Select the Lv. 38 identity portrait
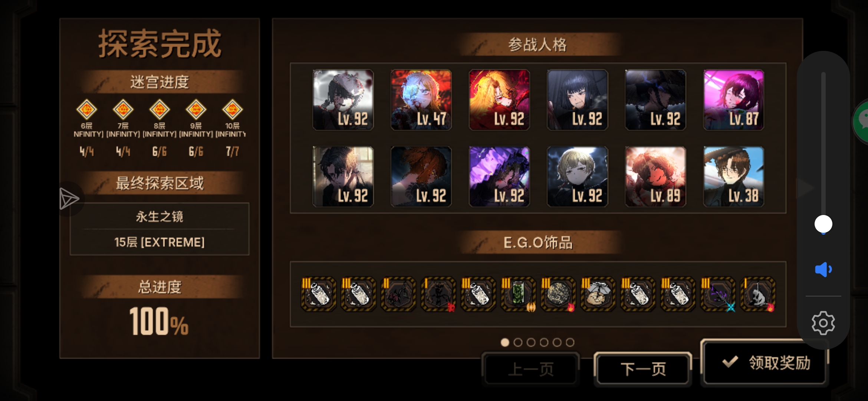868x401 pixels. coord(734,176)
